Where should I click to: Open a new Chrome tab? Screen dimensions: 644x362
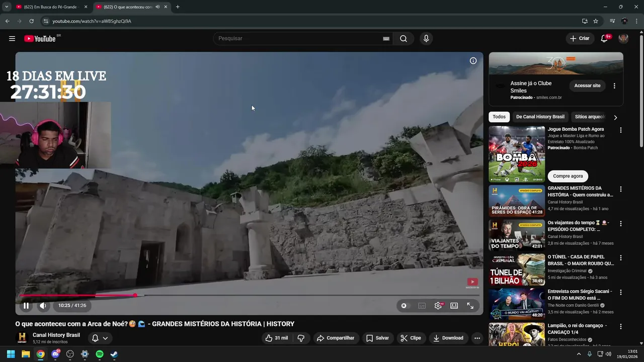178,7
